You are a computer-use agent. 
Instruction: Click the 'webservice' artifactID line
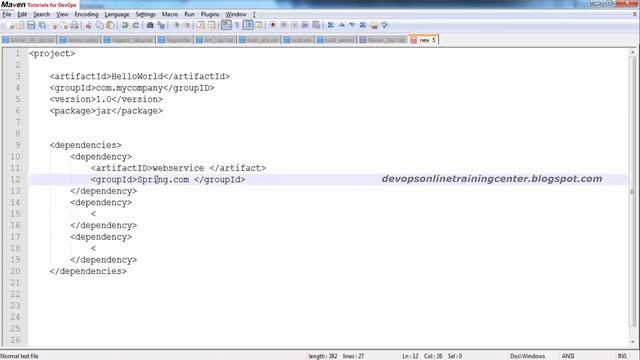(178, 168)
